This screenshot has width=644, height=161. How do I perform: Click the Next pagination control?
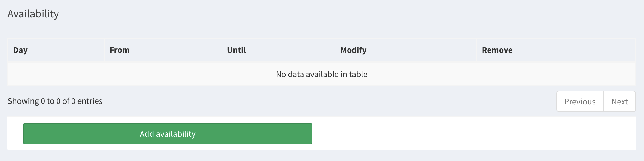[619, 101]
